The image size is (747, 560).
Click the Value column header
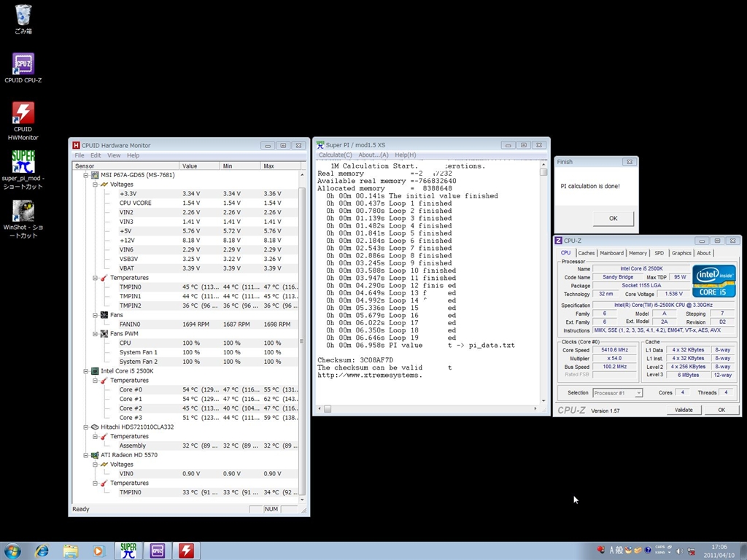(200, 166)
